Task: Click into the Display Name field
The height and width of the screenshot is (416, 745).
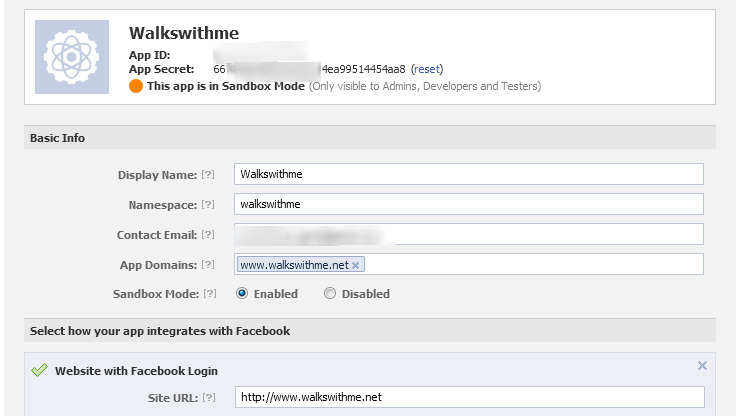Action: point(468,174)
